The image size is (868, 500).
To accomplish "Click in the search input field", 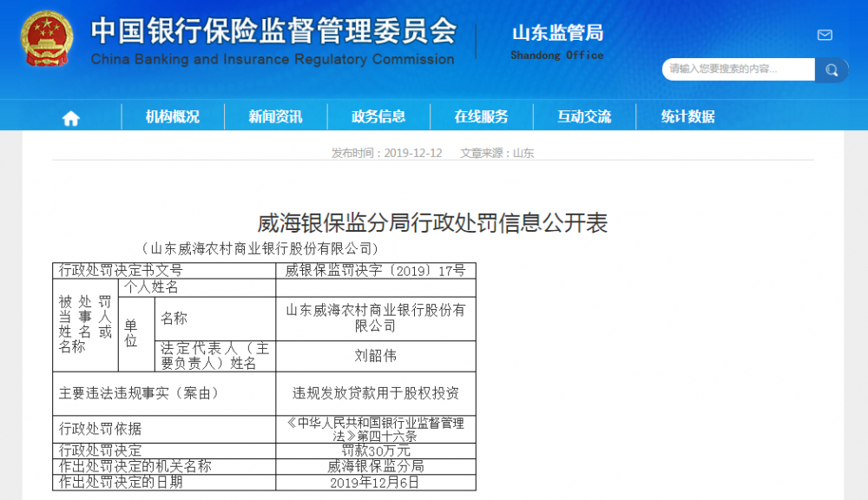I will click(x=738, y=69).
